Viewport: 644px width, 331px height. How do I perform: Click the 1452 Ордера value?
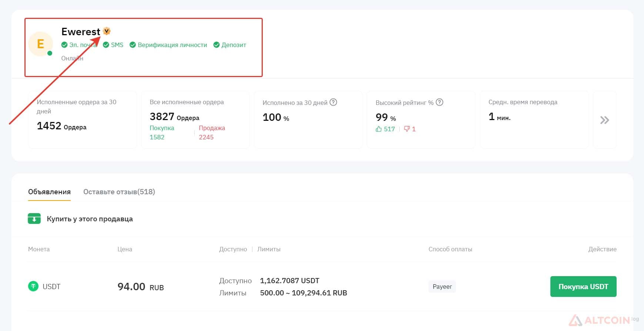(x=61, y=126)
